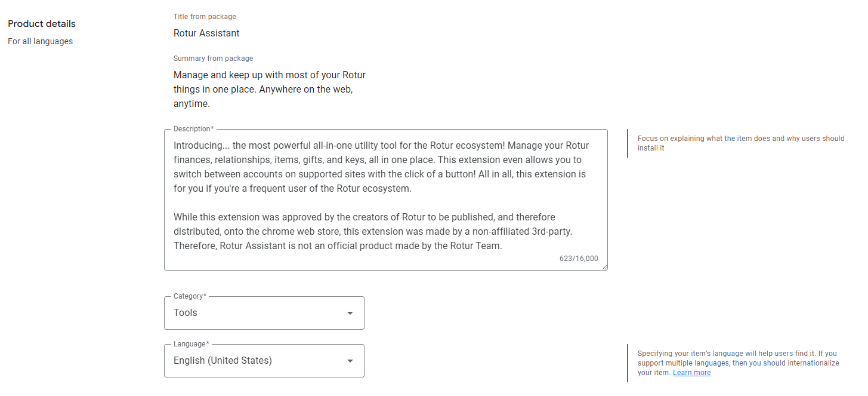Click into the Description text area

[386, 199]
